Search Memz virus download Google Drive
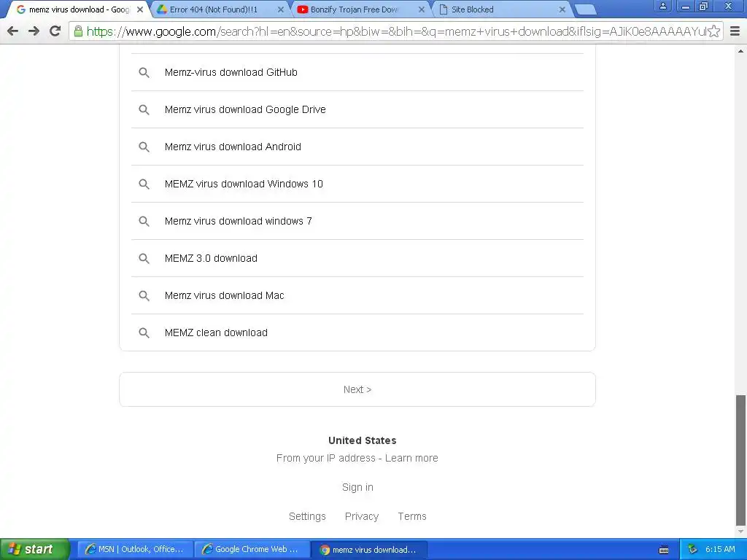The image size is (747, 560). [357, 109]
